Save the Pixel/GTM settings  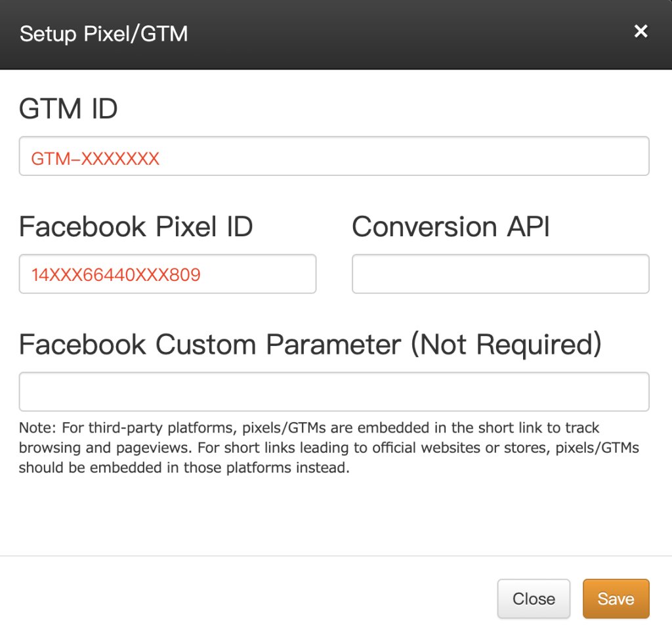(616, 599)
